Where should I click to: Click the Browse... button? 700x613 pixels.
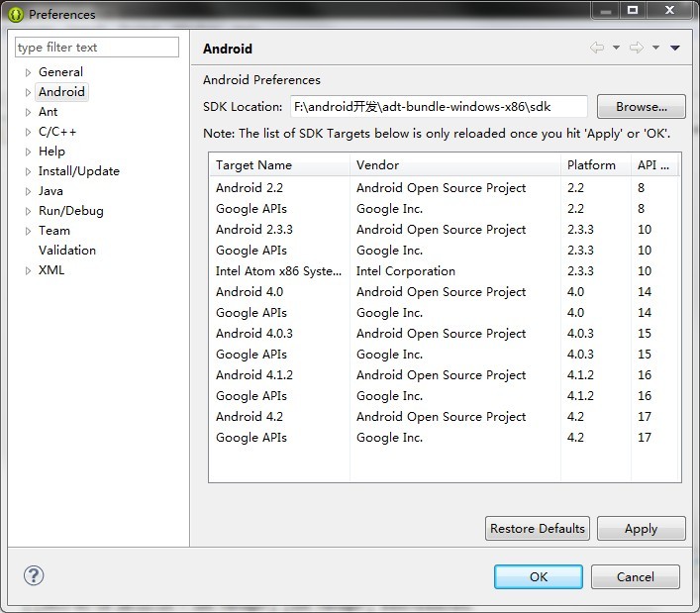point(641,106)
